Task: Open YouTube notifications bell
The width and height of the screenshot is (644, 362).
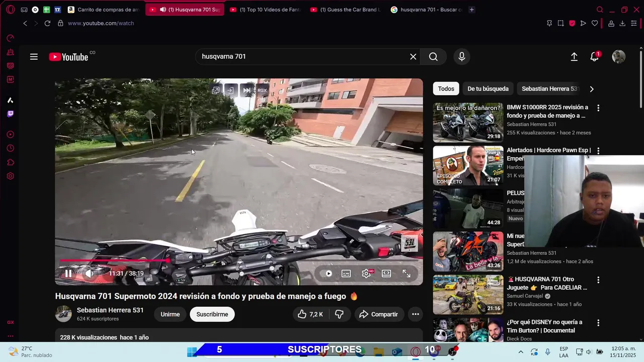Action: 595,57
